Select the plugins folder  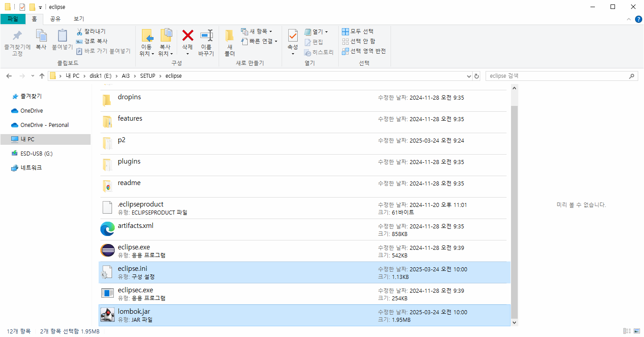(x=304, y=165)
